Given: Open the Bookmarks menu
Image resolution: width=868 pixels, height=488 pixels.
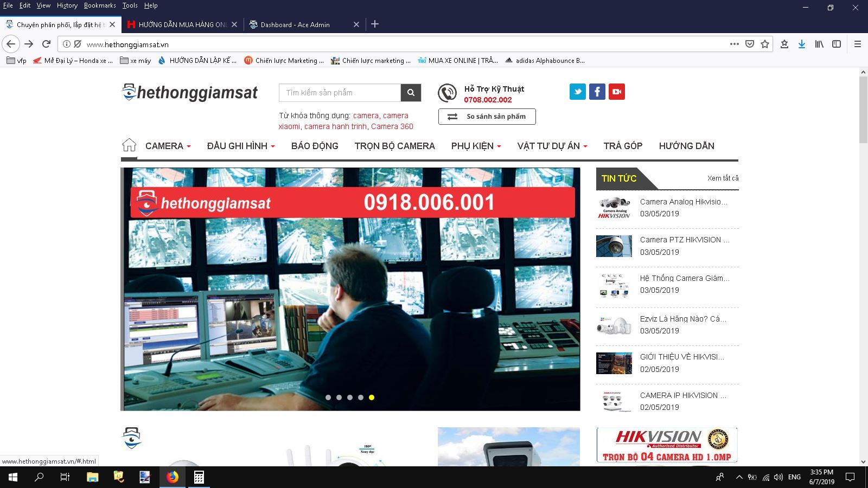Looking at the screenshot, I should pos(100,5).
